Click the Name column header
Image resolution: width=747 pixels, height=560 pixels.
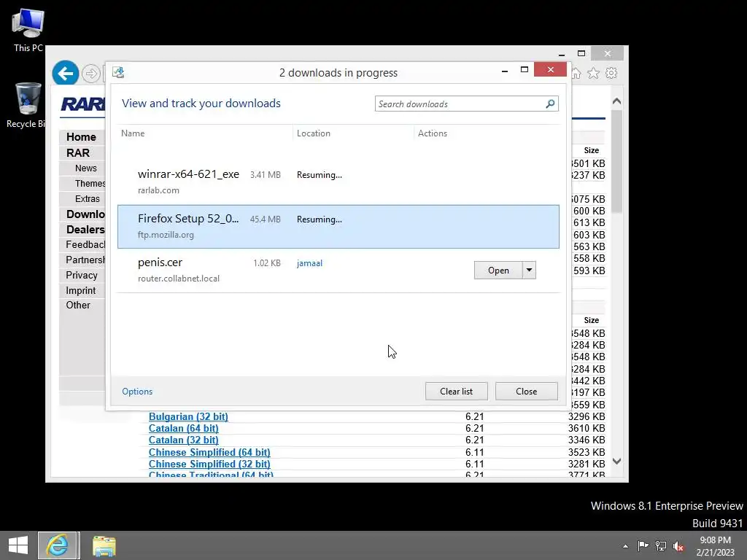coord(133,133)
